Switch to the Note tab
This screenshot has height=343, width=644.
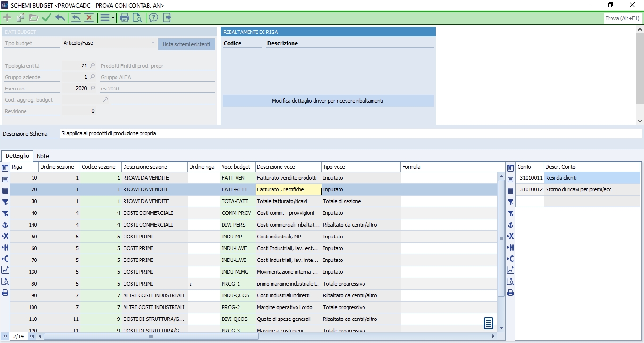(x=43, y=156)
